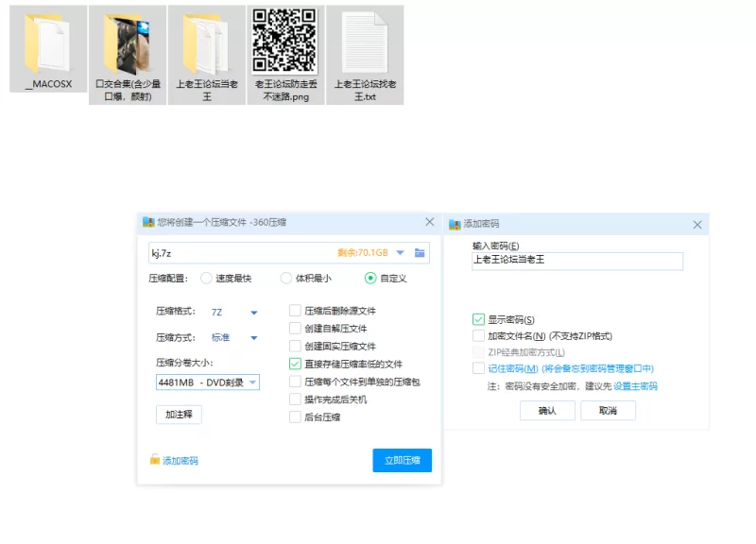
Task: Select the 体积最小 radio option
Action: 286,279
